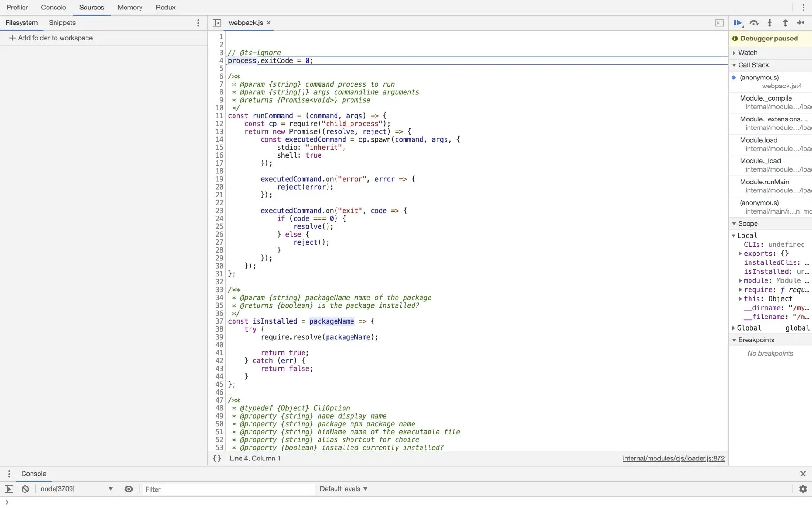
Task: Click the console Filter input field
Action: (x=228, y=489)
